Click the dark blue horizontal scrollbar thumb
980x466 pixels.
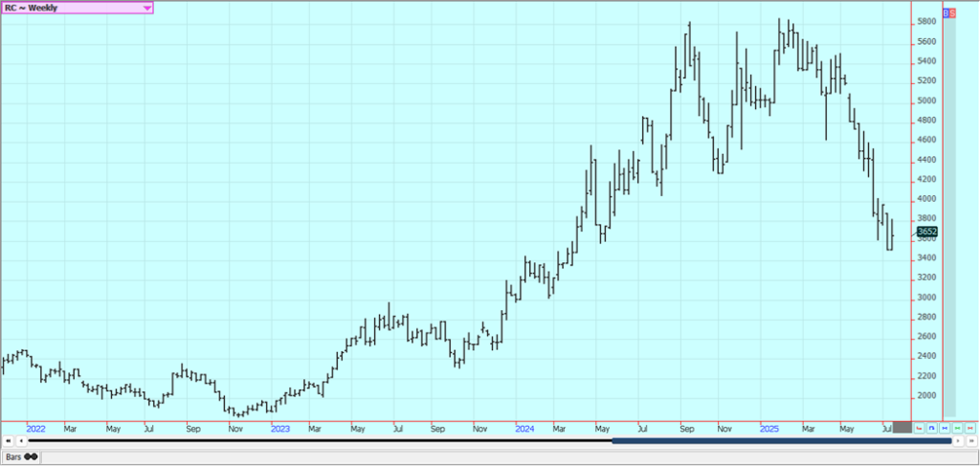coord(781,441)
